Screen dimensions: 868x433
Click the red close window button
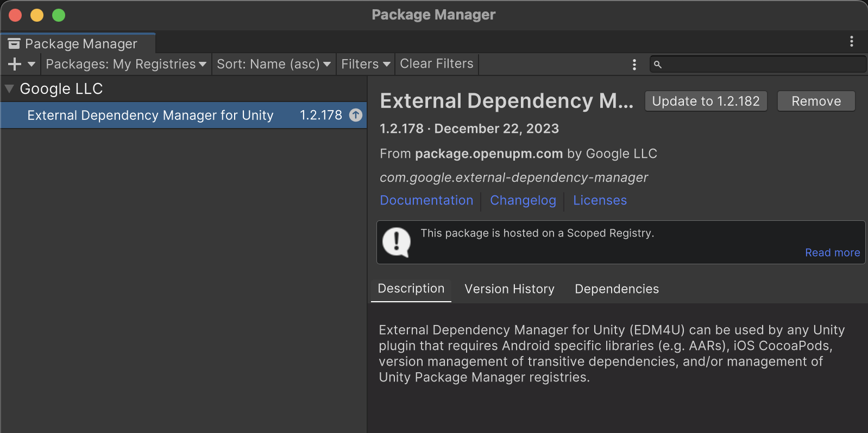[x=15, y=15]
